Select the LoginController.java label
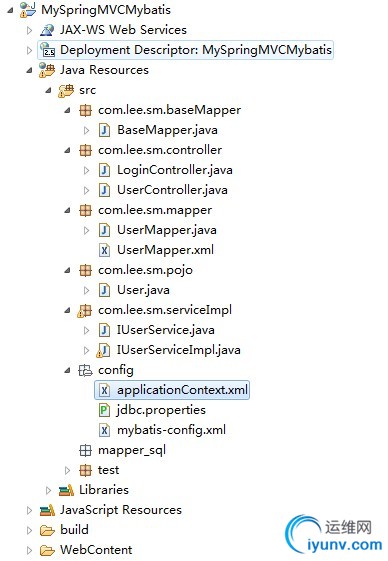Image resolution: width=388 pixels, height=561 pixels. 175,170
